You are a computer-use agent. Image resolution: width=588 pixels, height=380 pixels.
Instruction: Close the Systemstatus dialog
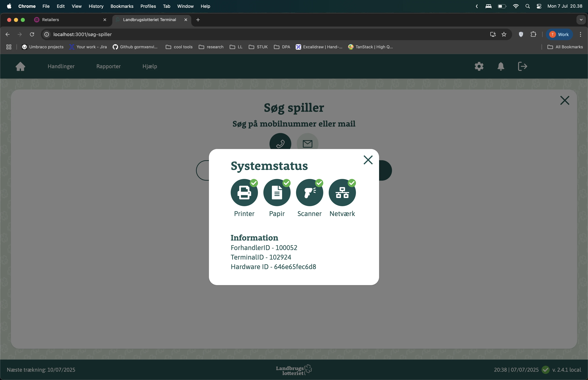pos(368,160)
